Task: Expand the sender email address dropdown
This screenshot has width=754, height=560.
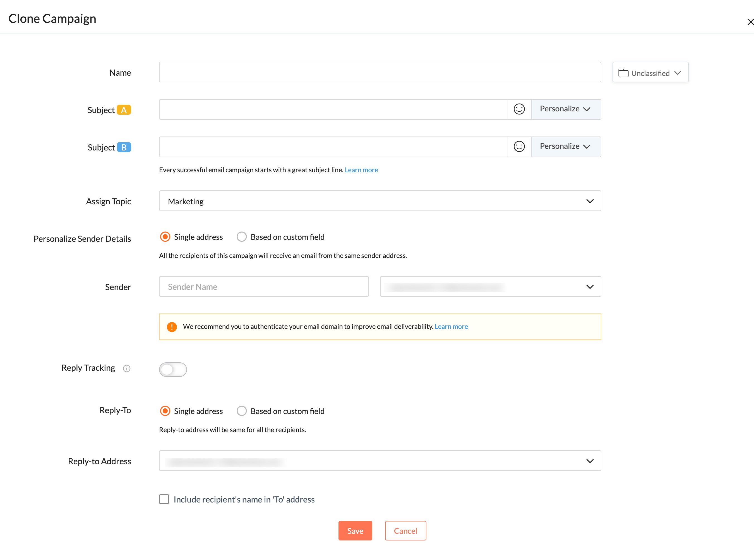Action: (490, 287)
